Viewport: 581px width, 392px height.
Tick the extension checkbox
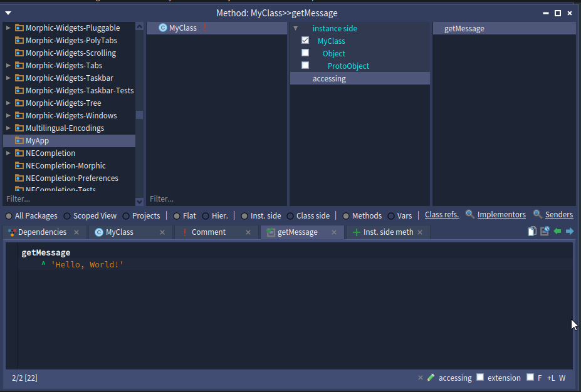pyautogui.click(x=480, y=377)
